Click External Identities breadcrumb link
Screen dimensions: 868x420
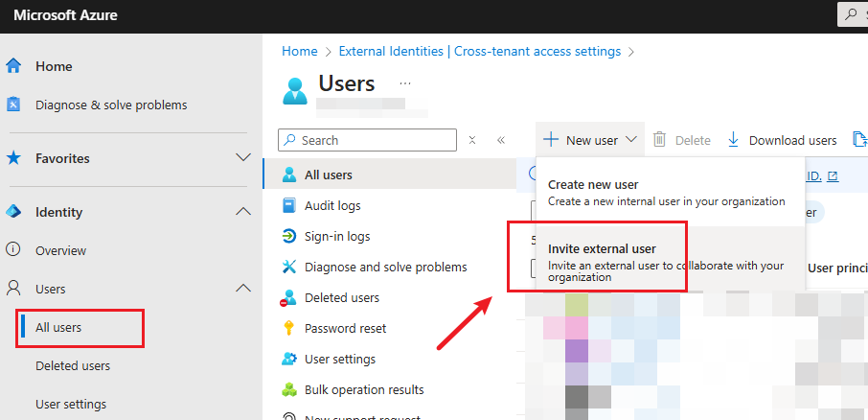[479, 52]
